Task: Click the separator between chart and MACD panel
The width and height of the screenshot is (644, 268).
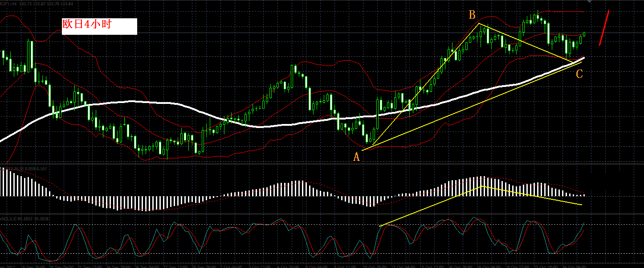Action: coord(322,163)
